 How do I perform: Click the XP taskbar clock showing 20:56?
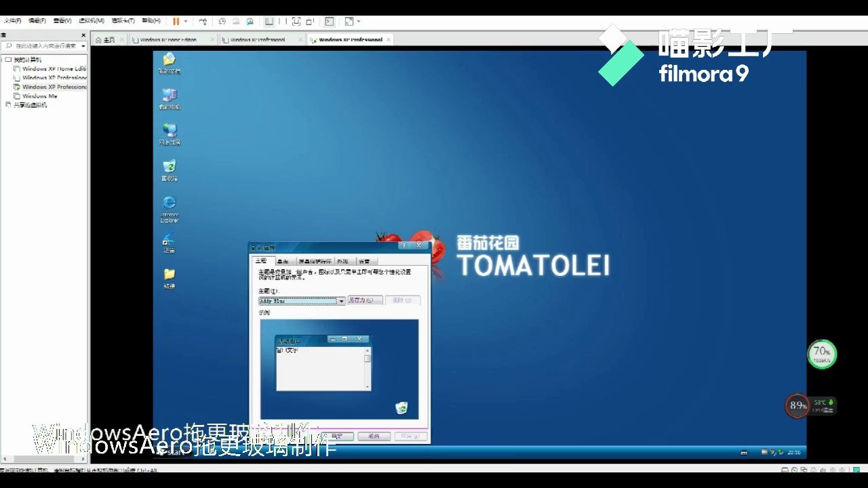pyautogui.click(x=794, y=453)
